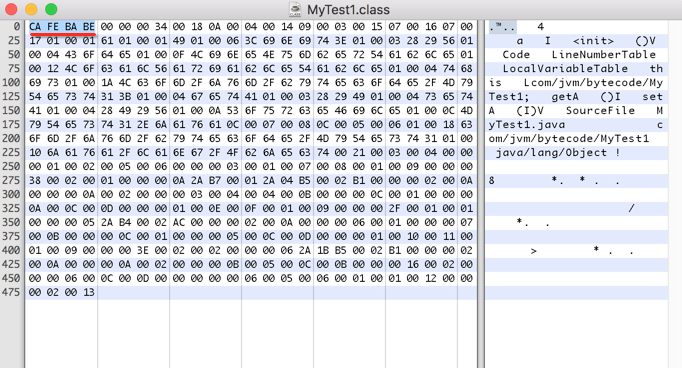Click final hex group 00 02 00 13 in row 475
The width and height of the screenshot is (682, 368).
62,292
